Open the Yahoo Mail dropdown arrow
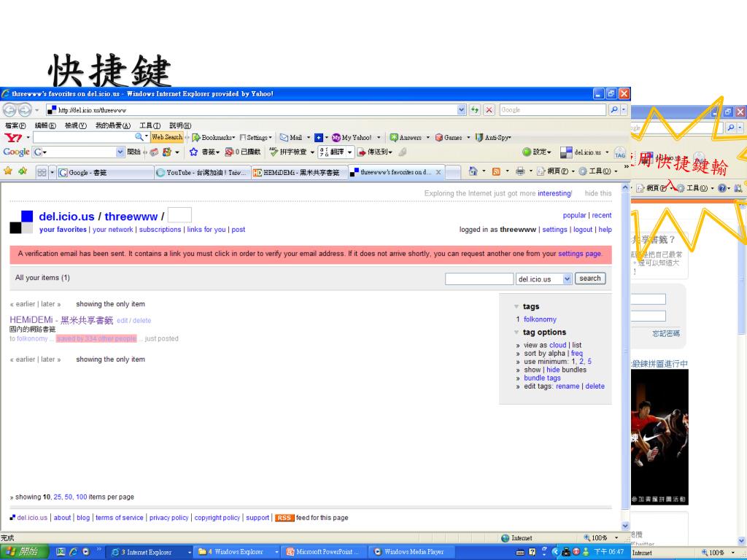The width and height of the screenshot is (747, 560). point(309,138)
